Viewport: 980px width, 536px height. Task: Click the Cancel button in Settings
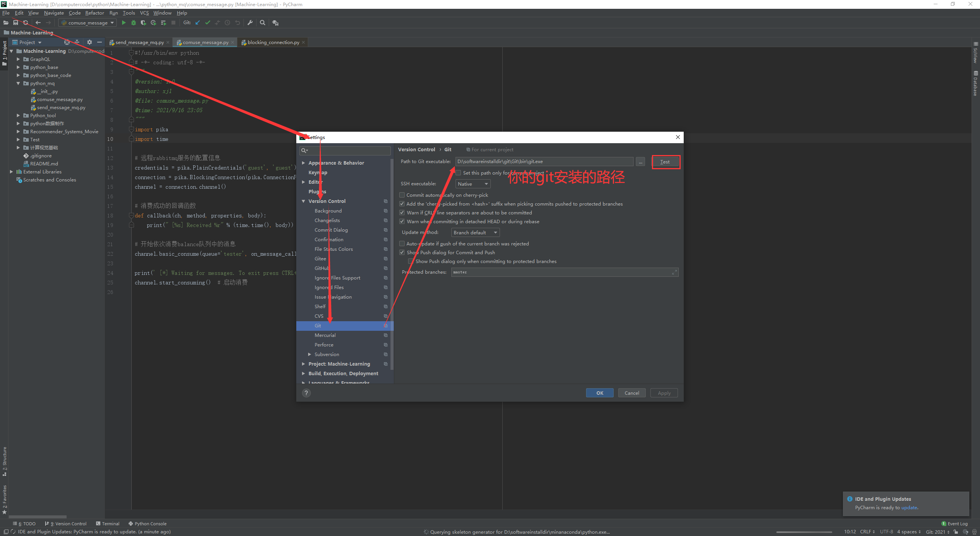pos(632,393)
